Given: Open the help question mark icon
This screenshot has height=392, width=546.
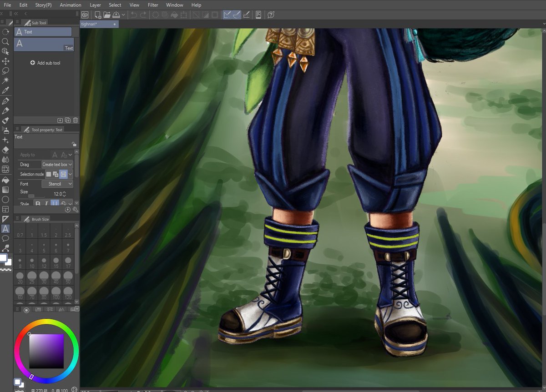Looking at the screenshot, I should [271, 15].
